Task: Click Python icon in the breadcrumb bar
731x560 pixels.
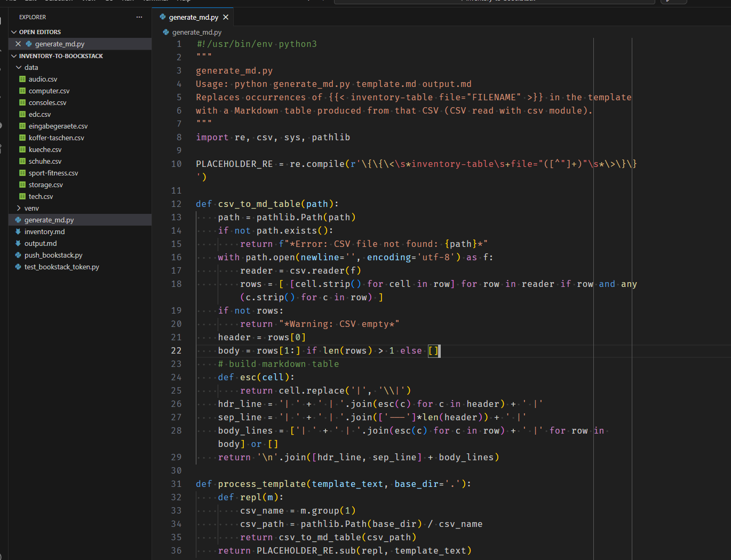Action: [x=166, y=32]
